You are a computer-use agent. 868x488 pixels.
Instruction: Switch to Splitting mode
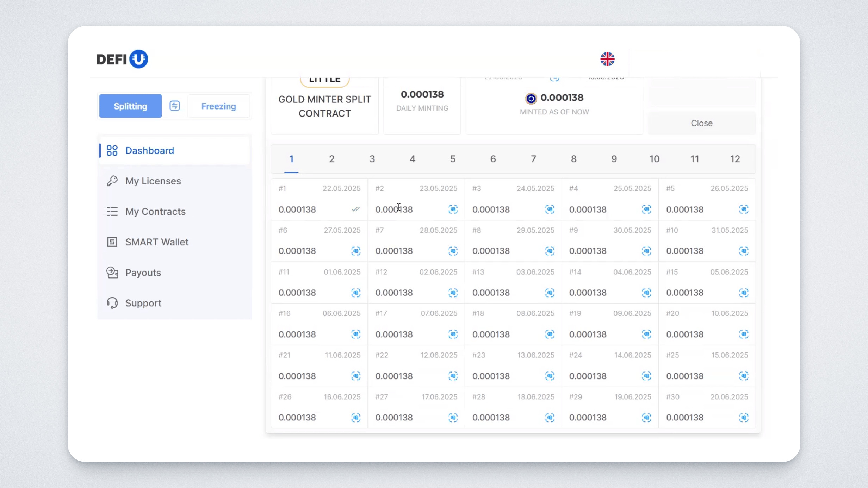point(130,106)
